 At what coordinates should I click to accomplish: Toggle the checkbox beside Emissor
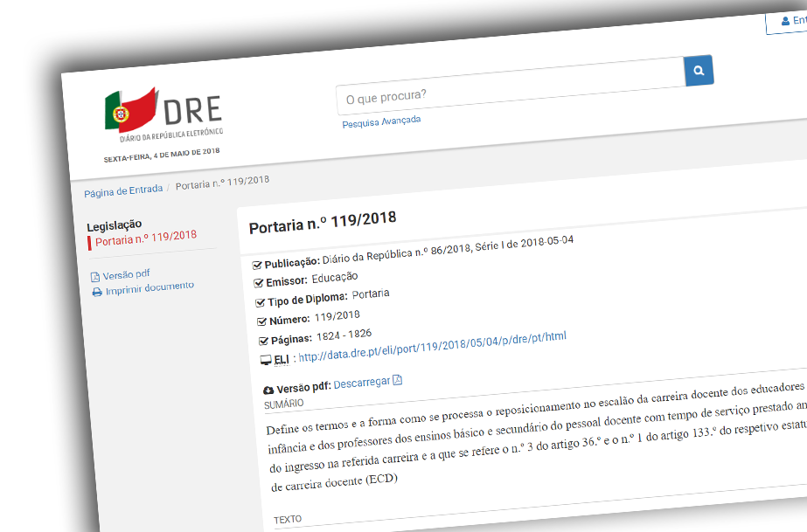click(x=259, y=283)
